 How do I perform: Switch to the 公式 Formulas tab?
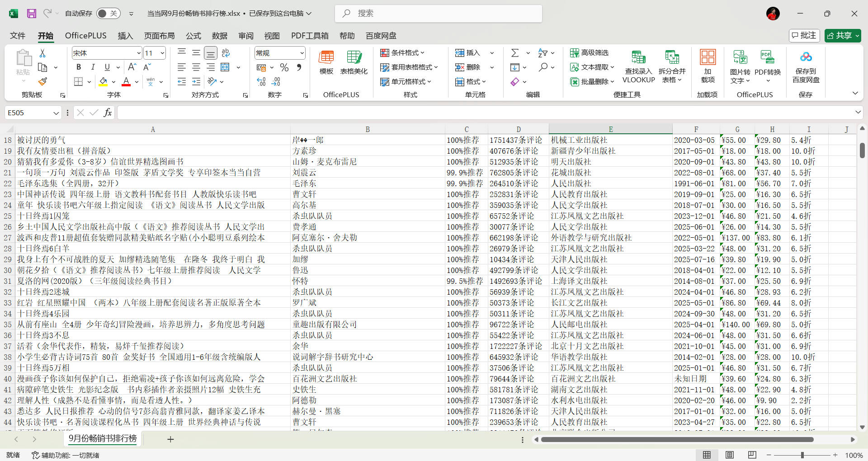(193, 36)
